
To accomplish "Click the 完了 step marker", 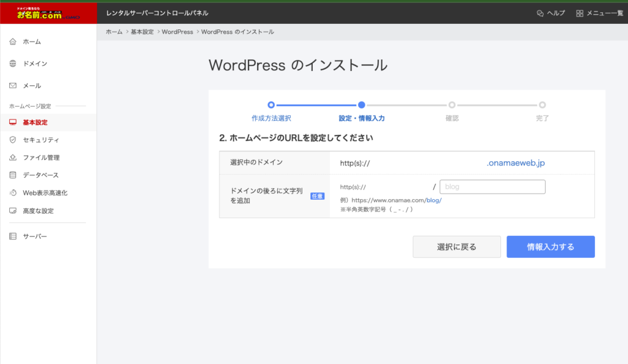I will coord(542,105).
